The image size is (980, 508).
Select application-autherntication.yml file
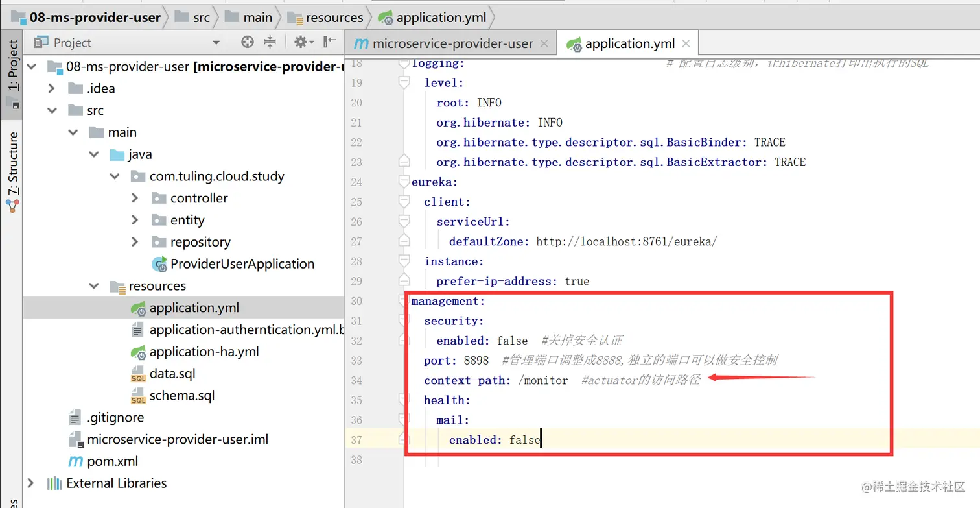coord(246,330)
